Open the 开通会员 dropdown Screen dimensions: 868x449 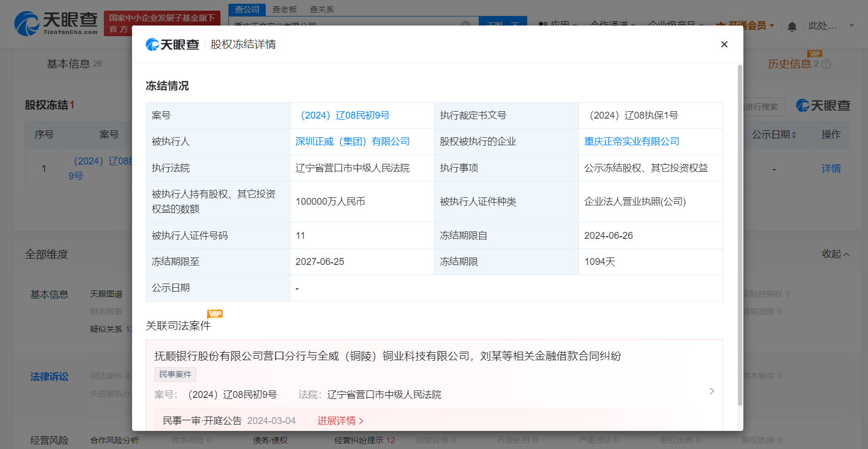pos(746,26)
